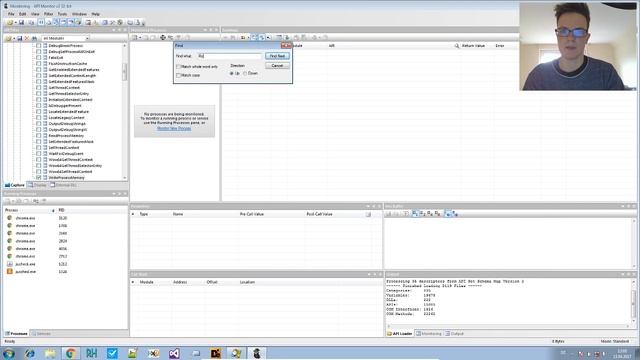Viewport: 640px width, 360px height.
Task: Click the binoculars find icon in API Filter toolbar
Action: pos(35,38)
